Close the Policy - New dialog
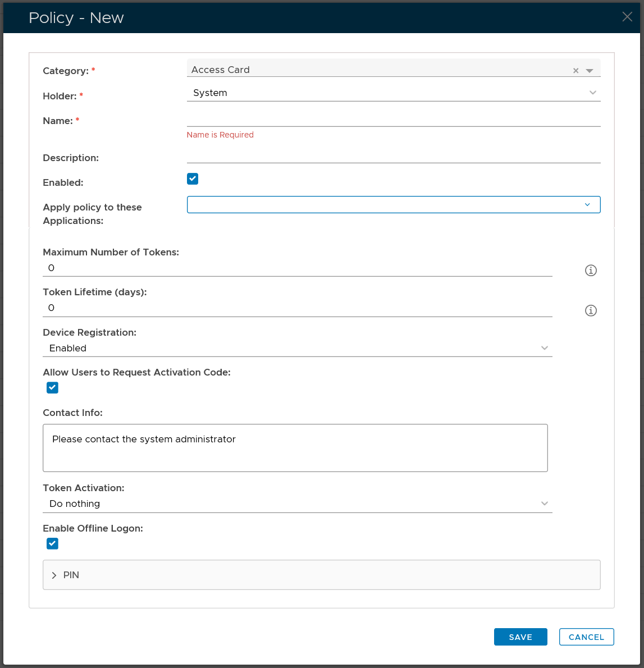The image size is (644, 668). pyautogui.click(x=627, y=17)
